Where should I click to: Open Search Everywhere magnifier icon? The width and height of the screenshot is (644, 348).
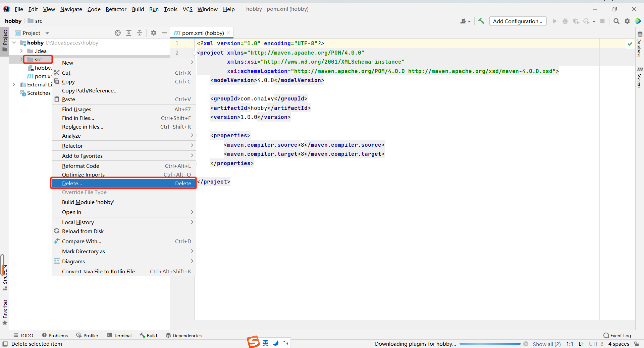[x=616, y=21]
